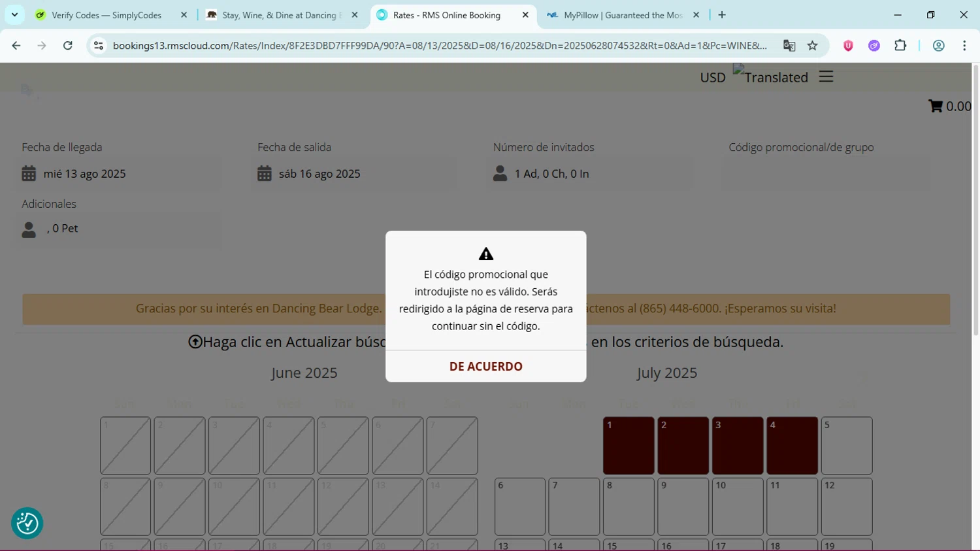Click the July 2025 month heading
Image resolution: width=980 pixels, height=551 pixels.
pos(667,373)
